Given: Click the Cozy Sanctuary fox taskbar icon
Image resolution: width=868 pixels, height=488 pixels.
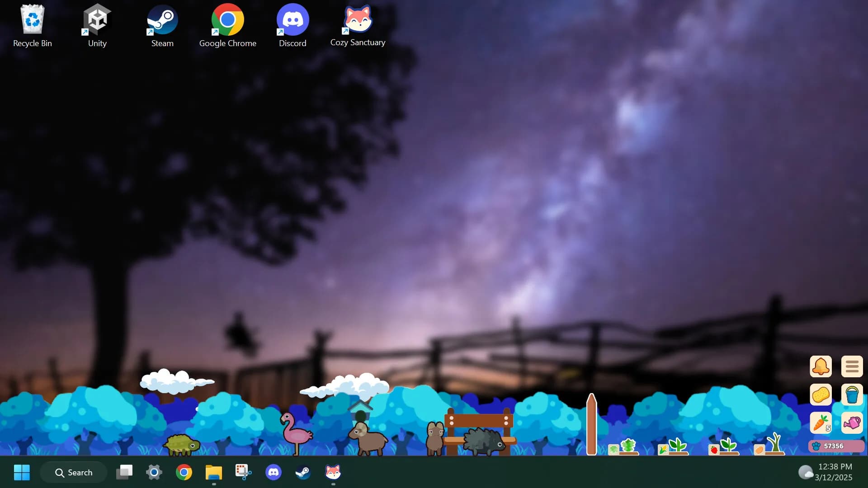Looking at the screenshot, I should [x=333, y=473].
